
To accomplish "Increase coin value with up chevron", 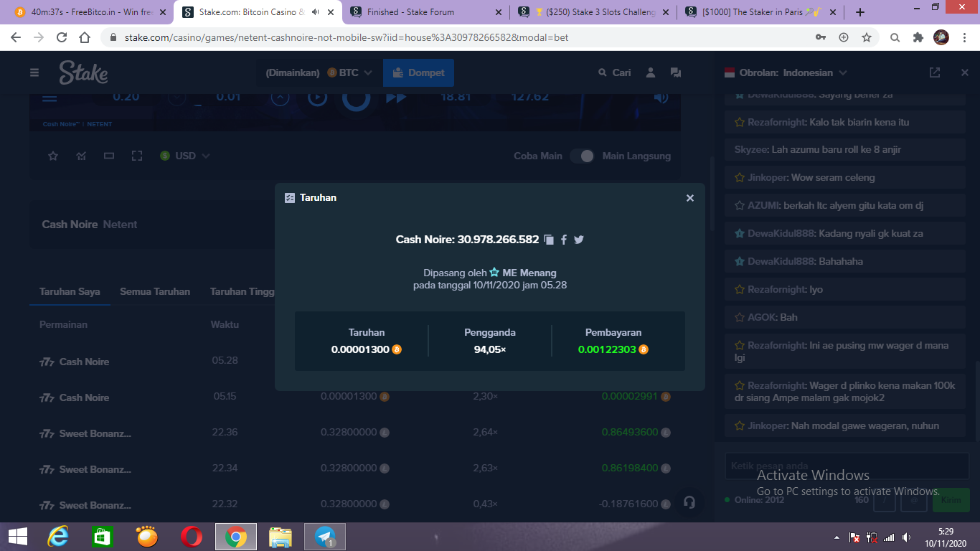I will pos(281,98).
